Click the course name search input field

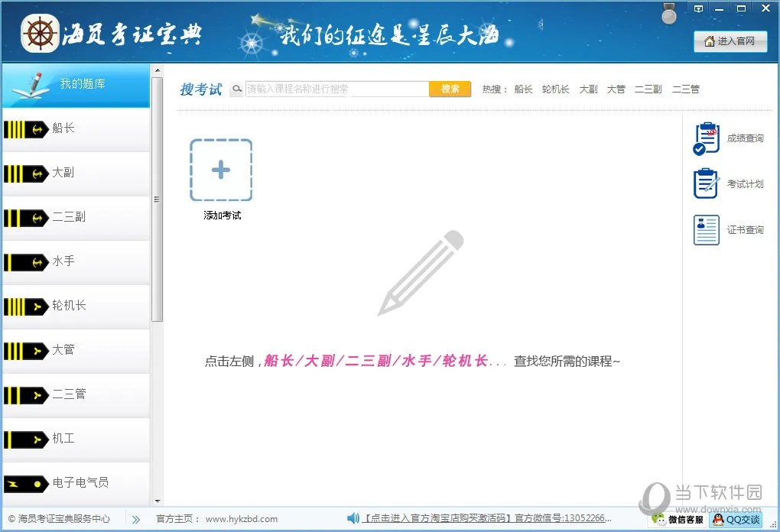[x=336, y=89]
